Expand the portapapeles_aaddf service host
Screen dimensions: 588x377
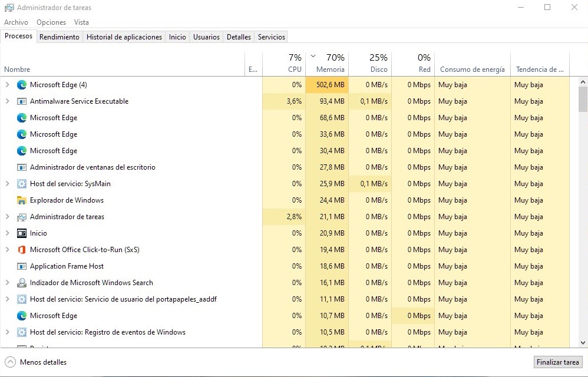point(7,299)
